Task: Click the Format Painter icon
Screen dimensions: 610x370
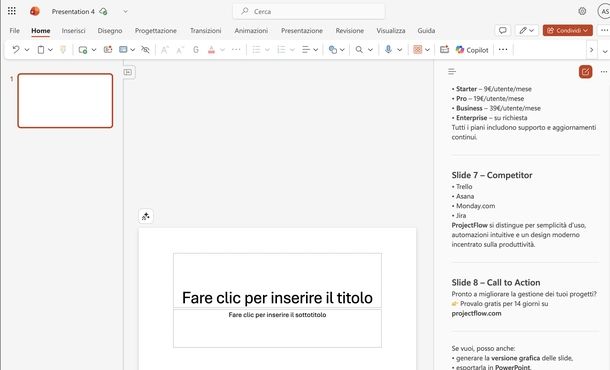Action: click(63, 49)
